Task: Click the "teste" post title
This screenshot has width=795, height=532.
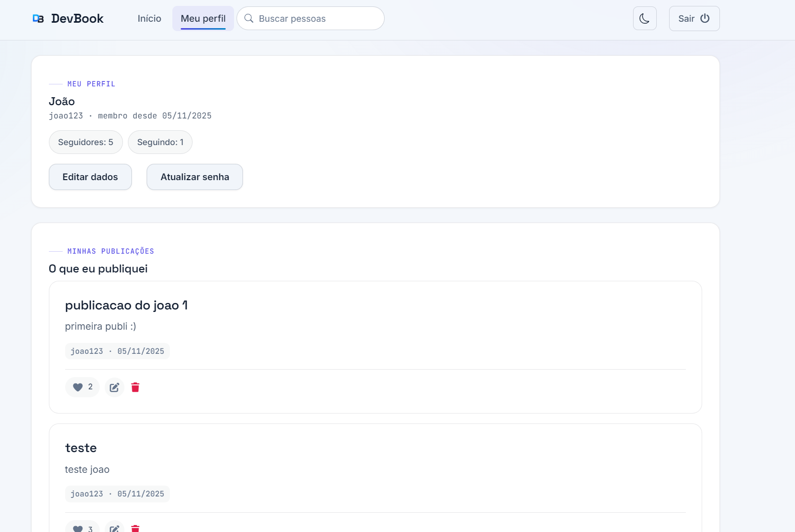Action: (81, 448)
